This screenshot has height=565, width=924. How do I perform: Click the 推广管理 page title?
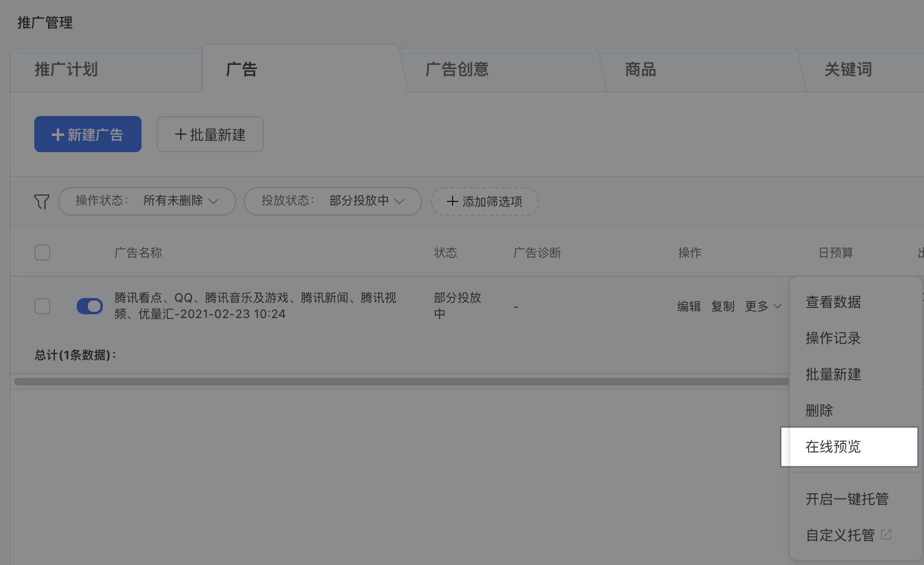(x=45, y=22)
